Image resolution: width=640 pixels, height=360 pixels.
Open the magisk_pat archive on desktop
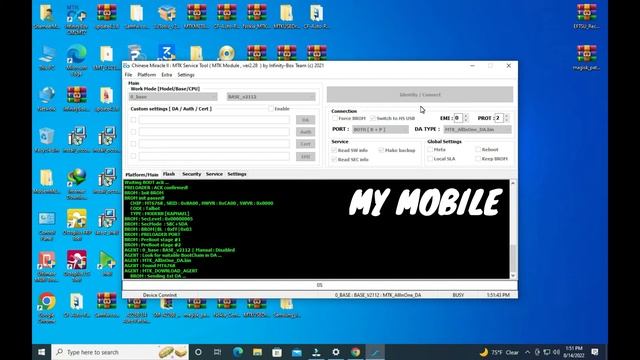coord(586,57)
